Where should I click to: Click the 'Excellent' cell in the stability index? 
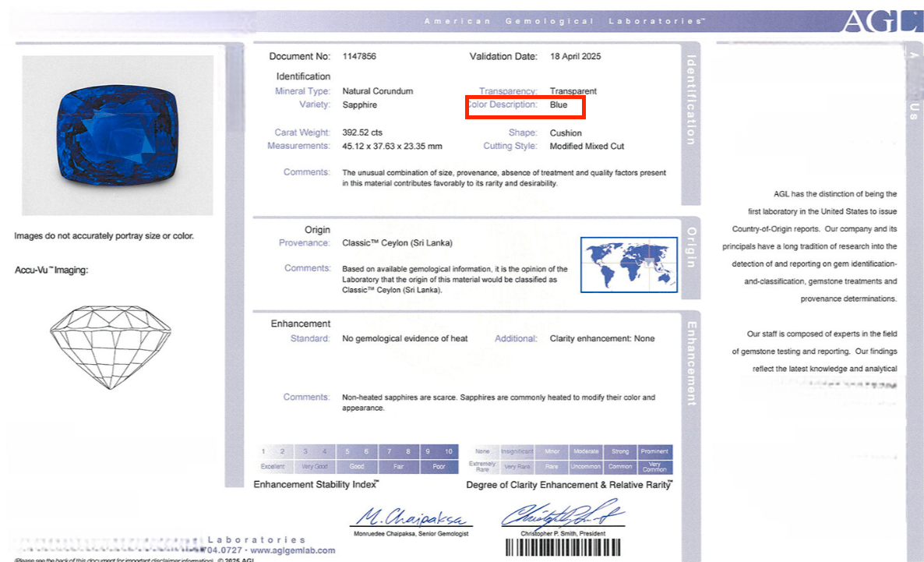pyautogui.click(x=273, y=467)
